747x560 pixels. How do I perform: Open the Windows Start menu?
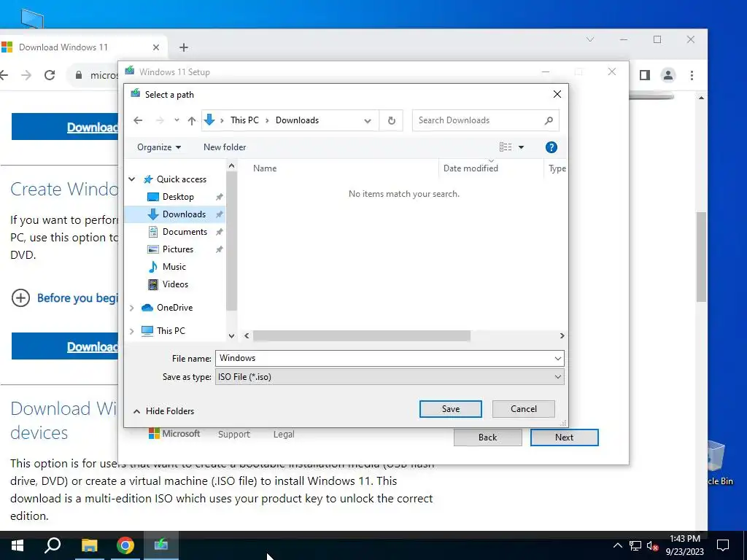click(x=18, y=545)
